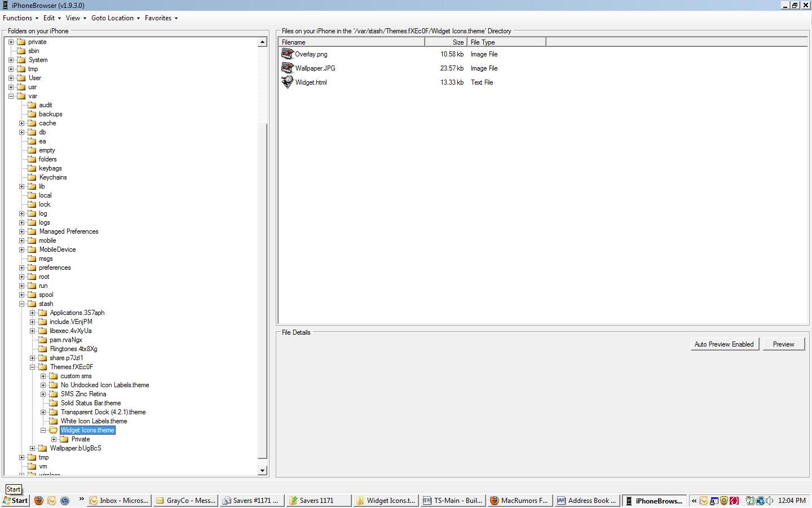This screenshot has width=812, height=508.
Task: Click the msgs folder icon
Action: [32, 259]
